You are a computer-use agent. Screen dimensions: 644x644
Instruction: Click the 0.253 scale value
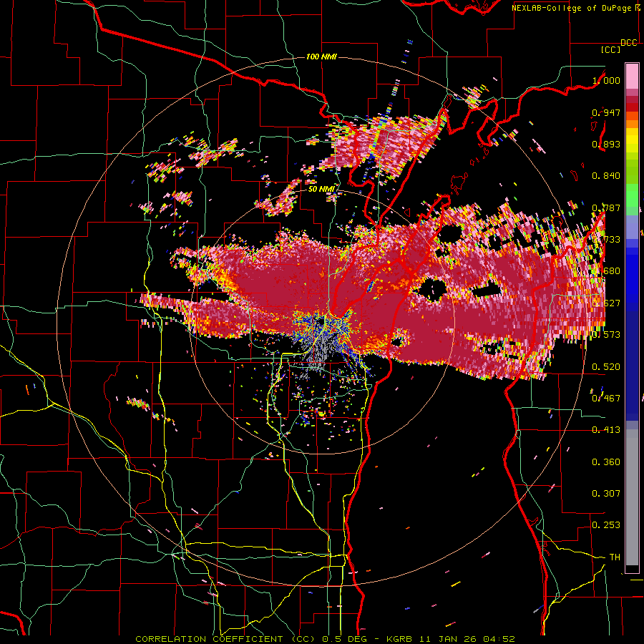coord(606,525)
